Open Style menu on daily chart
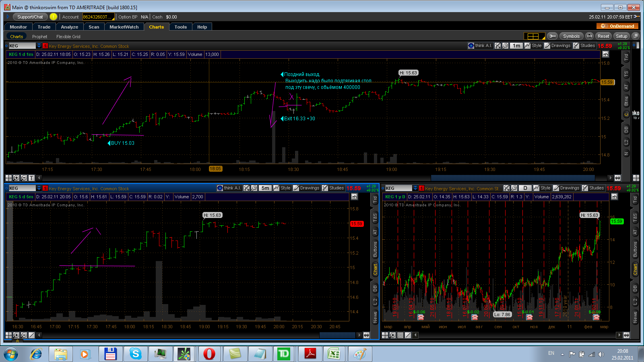644x362 pixels. [542, 188]
